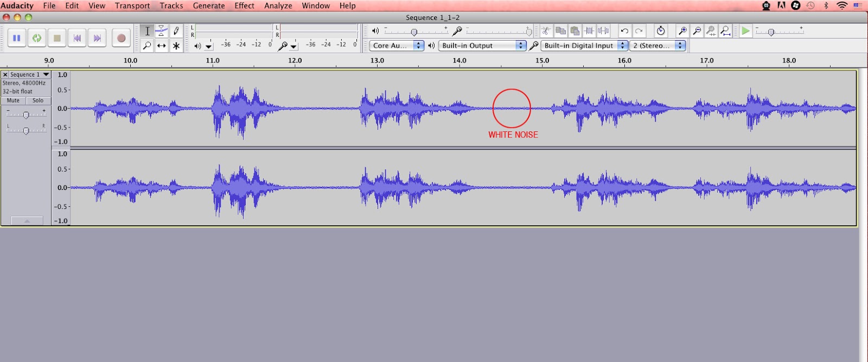Click the Time Machine icon in menu bar
The image size is (868, 362).
(810, 5)
